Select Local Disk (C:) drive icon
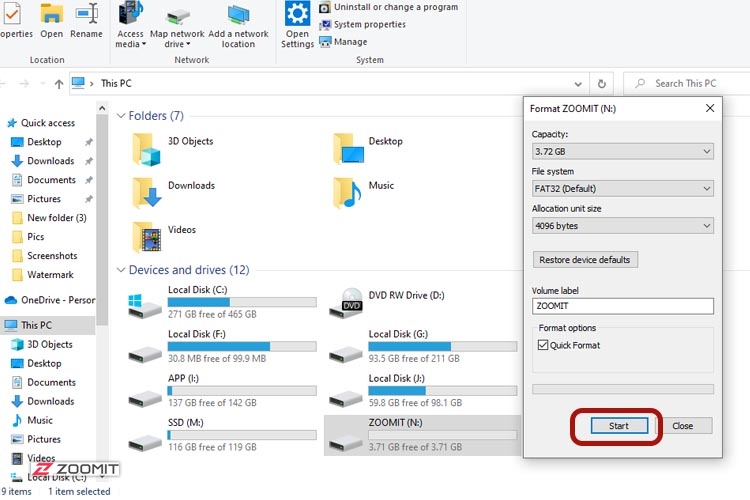750x500 pixels. point(146,302)
